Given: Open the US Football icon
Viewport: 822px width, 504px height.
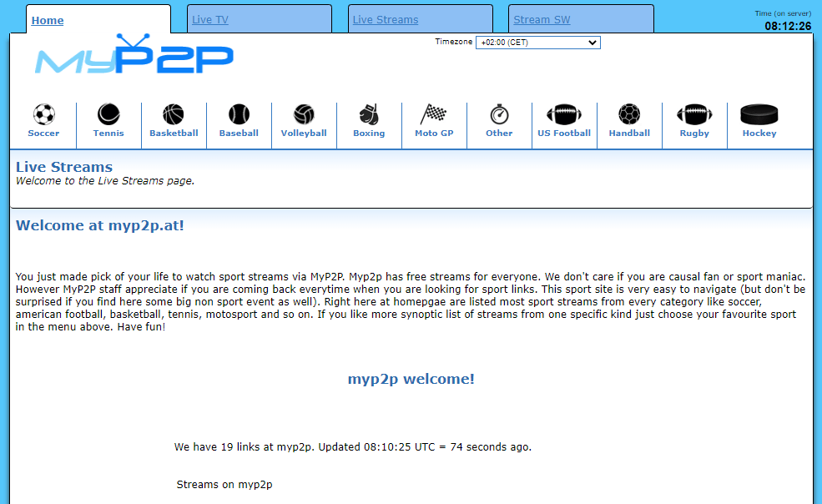Looking at the screenshot, I should (564, 114).
